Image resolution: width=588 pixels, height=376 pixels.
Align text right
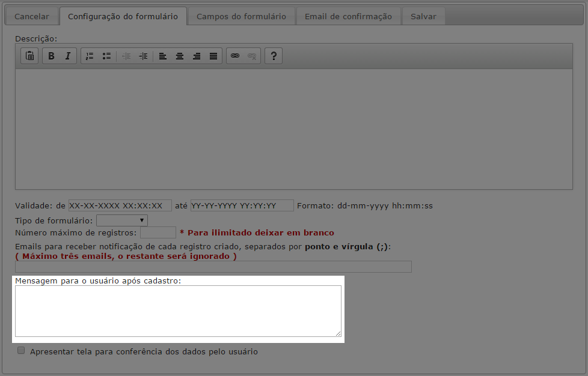point(197,56)
